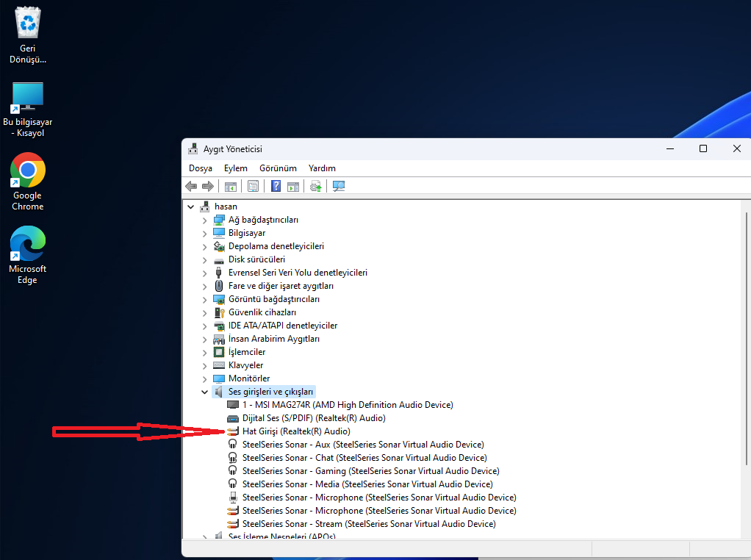Select the Microsoft Edge desktop icon
751x560 pixels.
[28, 243]
